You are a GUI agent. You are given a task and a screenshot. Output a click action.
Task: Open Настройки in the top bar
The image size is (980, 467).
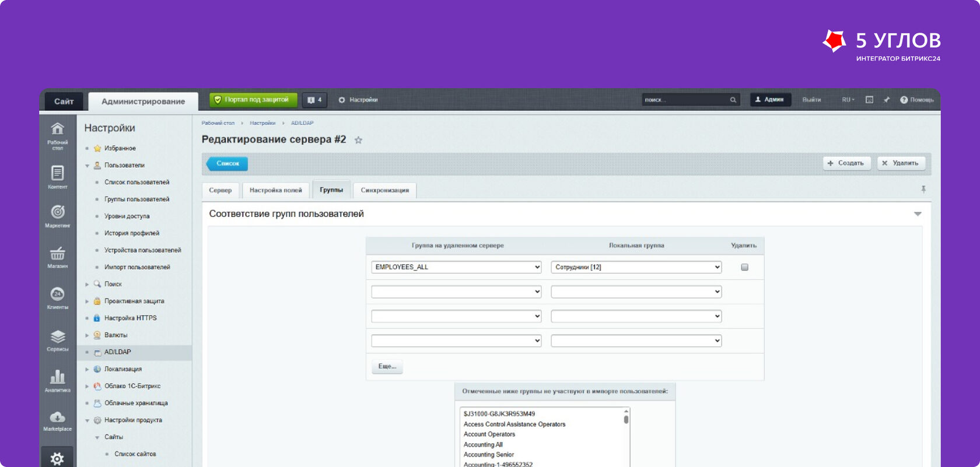point(358,100)
